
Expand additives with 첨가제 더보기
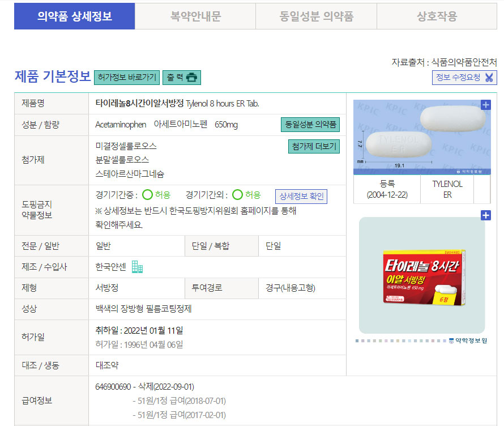[314, 146]
